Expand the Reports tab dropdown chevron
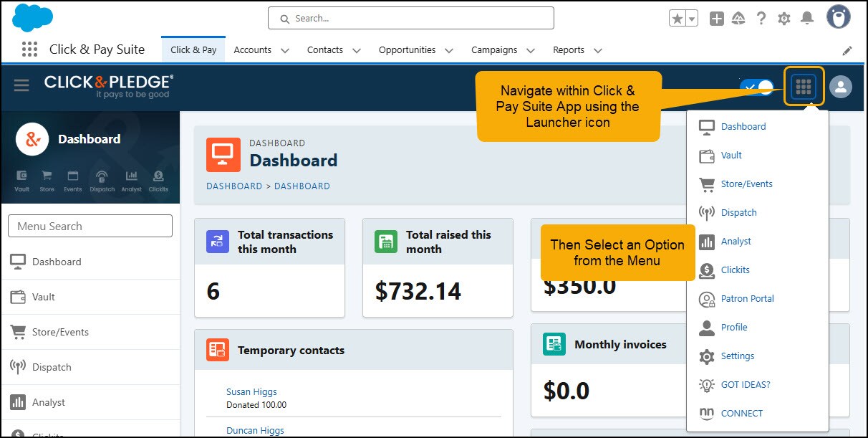 tap(598, 50)
